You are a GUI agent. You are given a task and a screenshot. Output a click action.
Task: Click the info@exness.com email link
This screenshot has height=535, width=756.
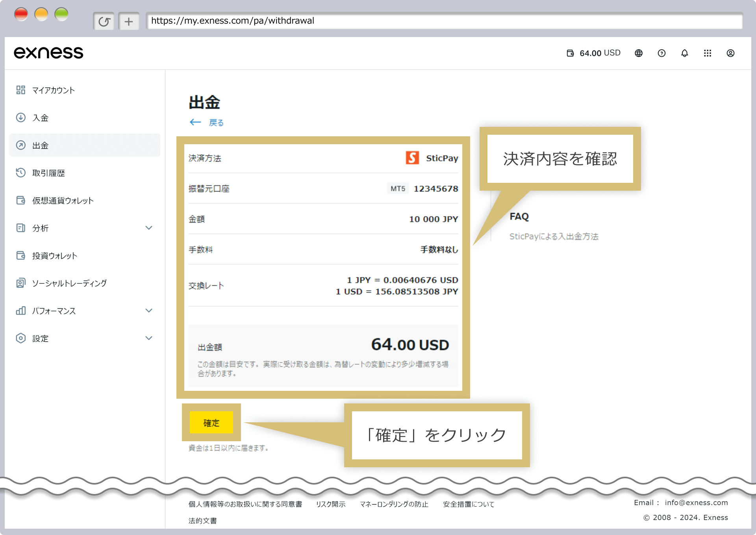point(696,503)
